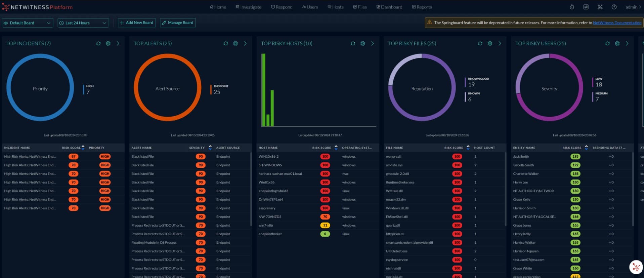Expand the Top Incidents panel chevron
Viewport: 644px width, 278px height.
coord(118,43)
